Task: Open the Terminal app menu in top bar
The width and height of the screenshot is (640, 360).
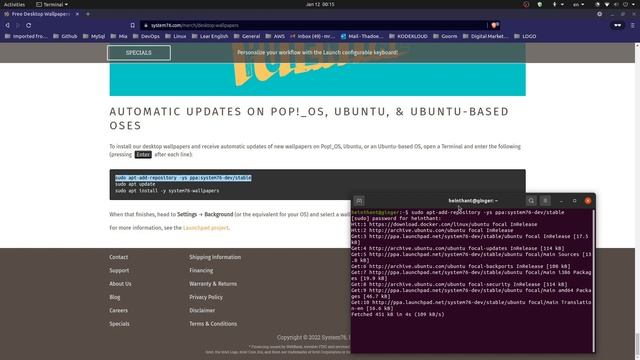Action: pos(52,4)
